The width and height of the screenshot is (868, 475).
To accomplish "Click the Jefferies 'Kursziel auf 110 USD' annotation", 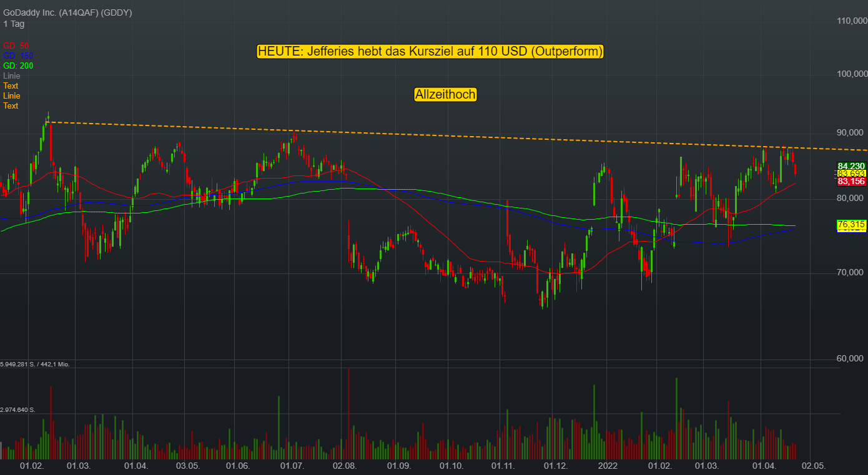I will 430,51.
